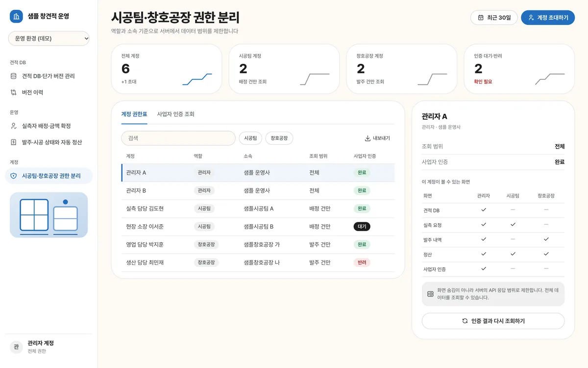Click the 확인 필요 red text
Viewport: 588px width, 368px height.
(x=483, y=81)
